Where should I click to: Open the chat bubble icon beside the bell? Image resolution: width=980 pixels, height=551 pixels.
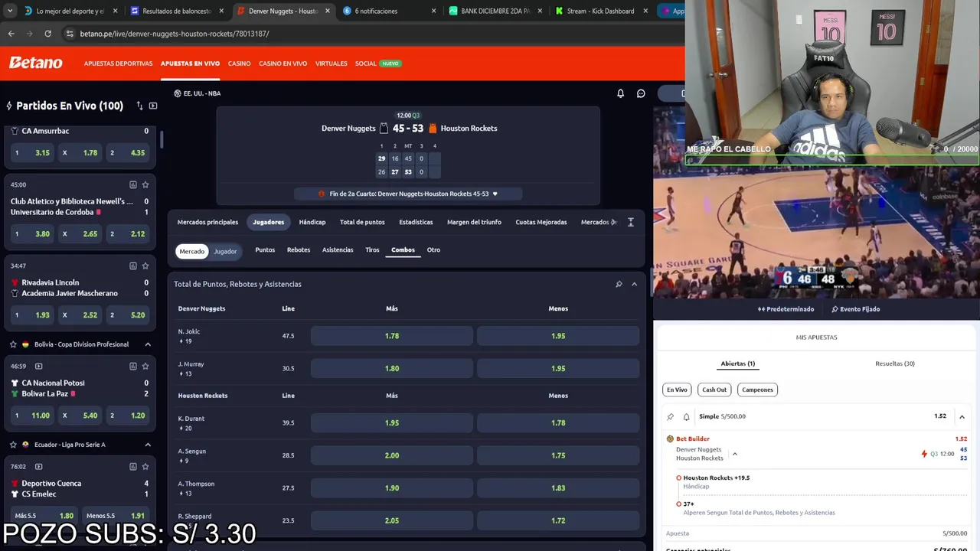pos(641,93)
